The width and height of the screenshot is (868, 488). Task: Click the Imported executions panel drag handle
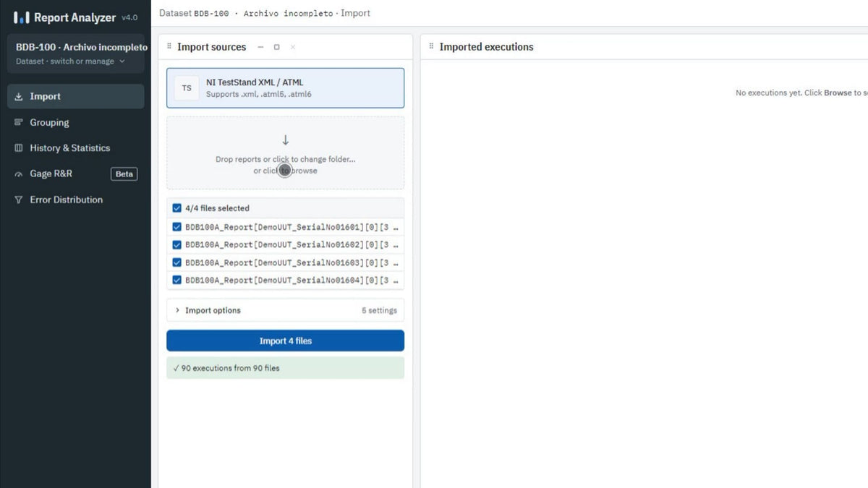[431, 47]
